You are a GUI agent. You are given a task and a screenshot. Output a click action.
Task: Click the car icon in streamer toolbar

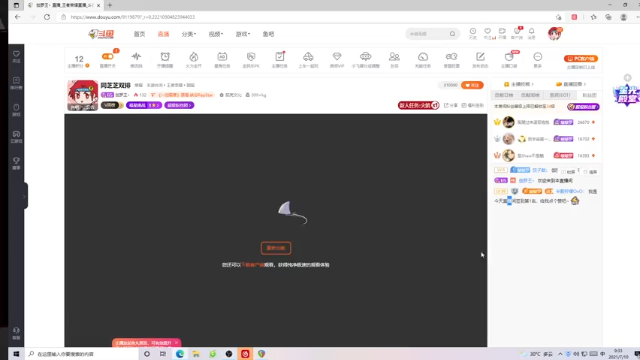(308, 56)
